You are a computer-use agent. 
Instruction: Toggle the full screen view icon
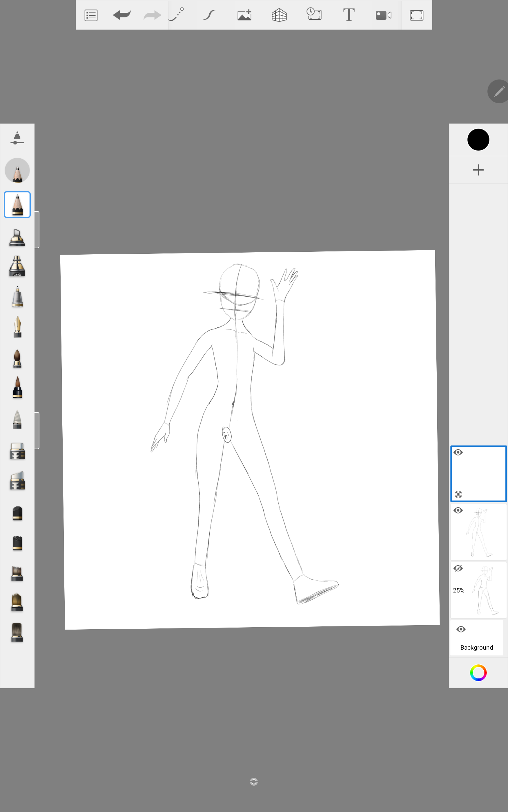417,15
